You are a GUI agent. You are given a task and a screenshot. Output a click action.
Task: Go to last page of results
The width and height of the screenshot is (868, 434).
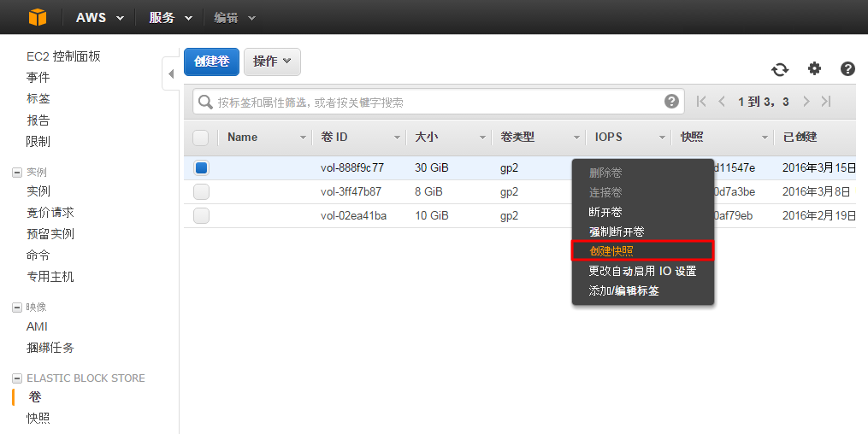tap(826, 101)
